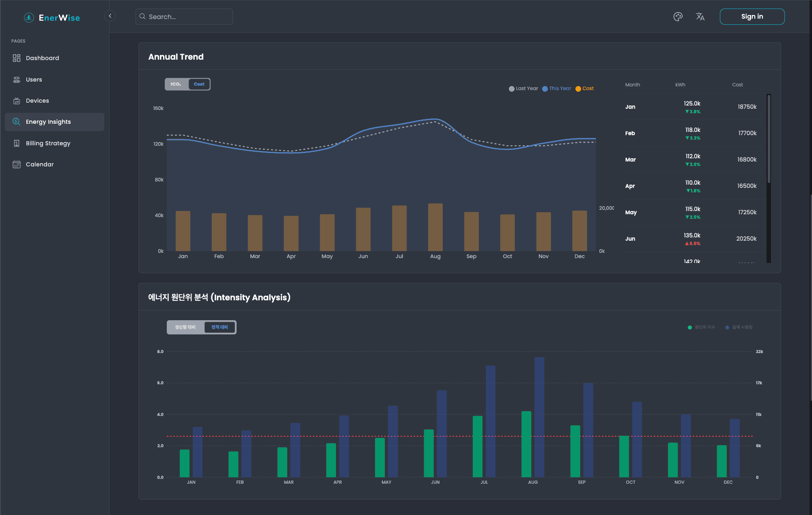The height and width of the screenshot is (515, 812).
Task: Click the EnerWise logo icon
Action: coord(29,17)
